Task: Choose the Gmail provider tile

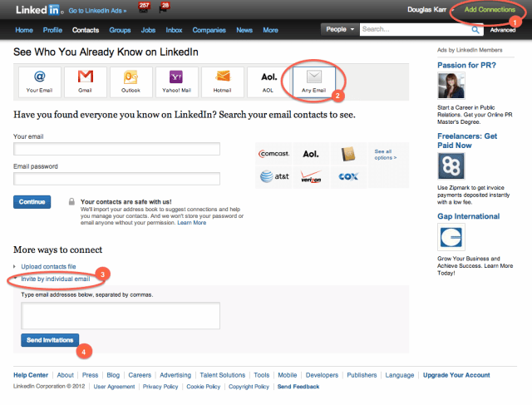Action: pos(85,81)
